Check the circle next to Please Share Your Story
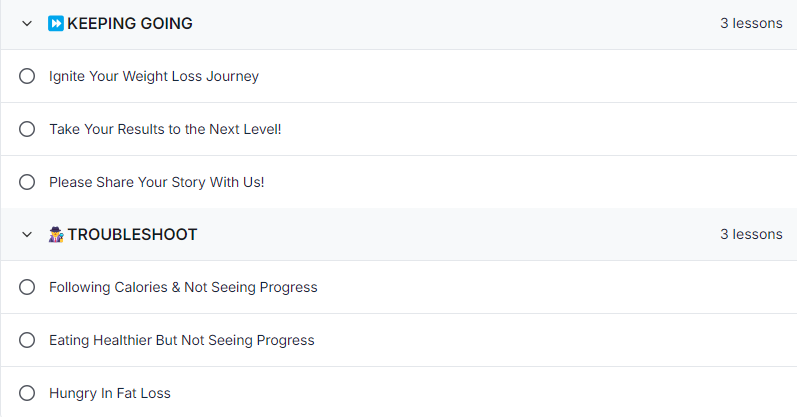797x417 pixels. pyautogui.click(x=27, y=182)
